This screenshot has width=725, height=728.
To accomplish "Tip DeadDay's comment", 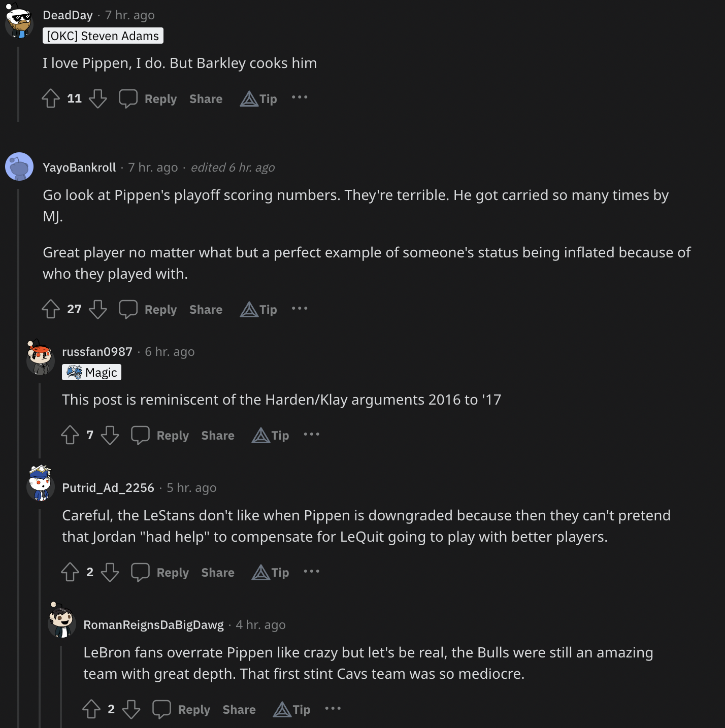I will pos(258,98).
